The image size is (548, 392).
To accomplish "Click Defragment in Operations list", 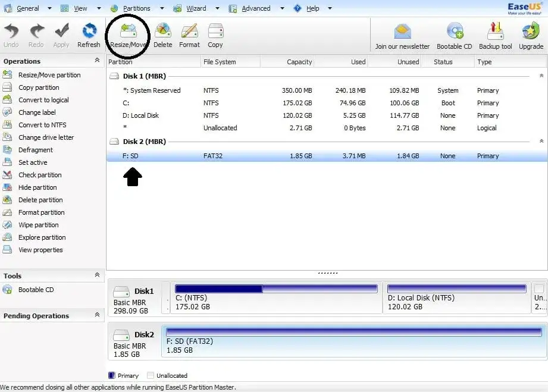I will [36, 150].
